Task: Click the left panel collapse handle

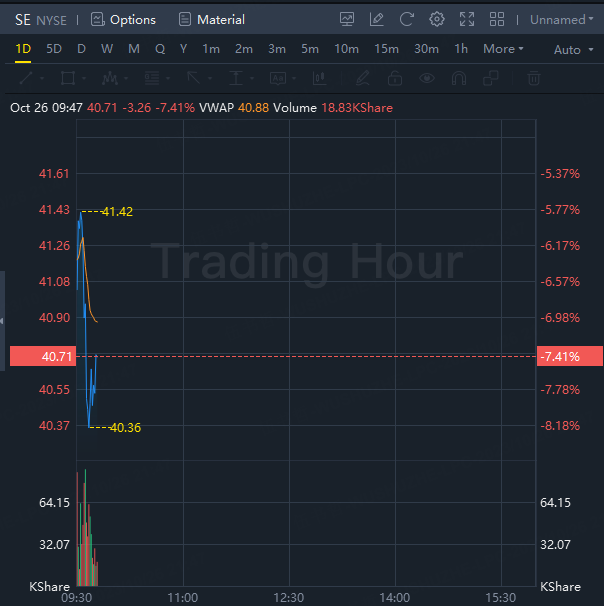Action: (x=3, y=320)
